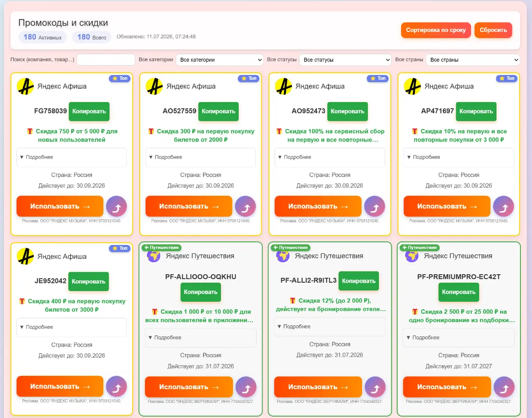
Task: Copy promo code PF-ALLIOOO-OQKHU
Action: point(201,292)
